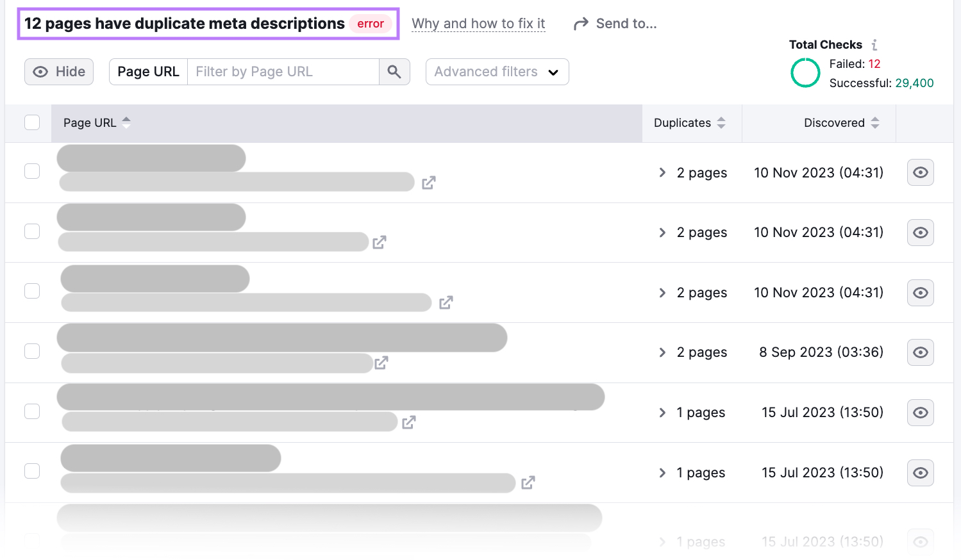
Task: Click the eye icon at first row's end
Action: point(920,172)
